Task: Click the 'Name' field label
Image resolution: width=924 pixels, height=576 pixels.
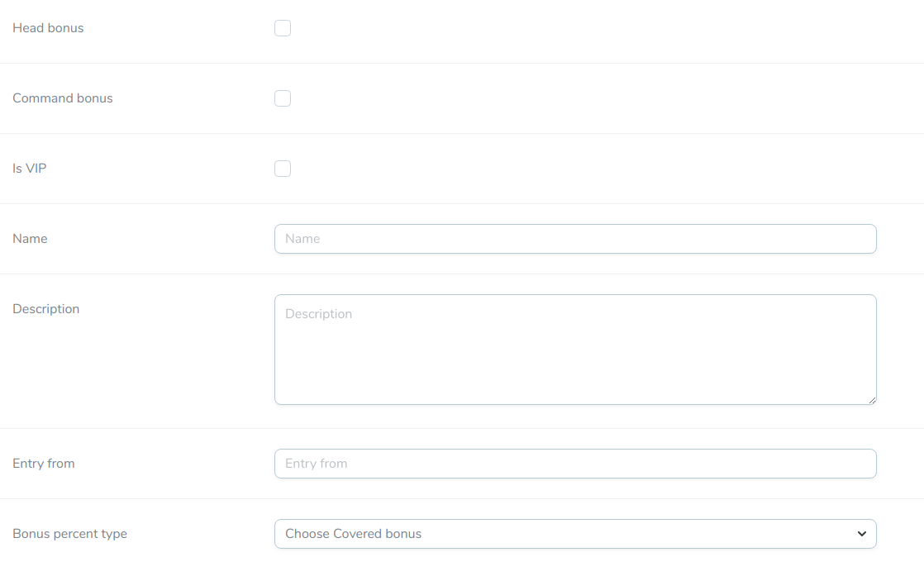Action: coord(30,239)
